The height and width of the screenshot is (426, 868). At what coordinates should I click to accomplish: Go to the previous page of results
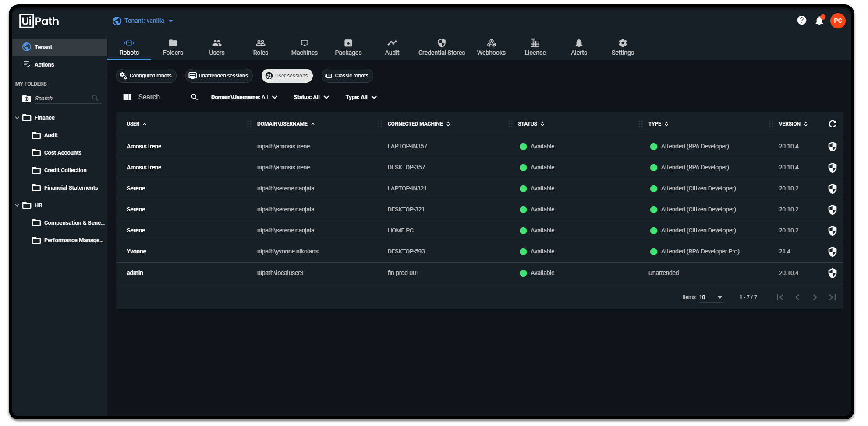coord(797,297)
